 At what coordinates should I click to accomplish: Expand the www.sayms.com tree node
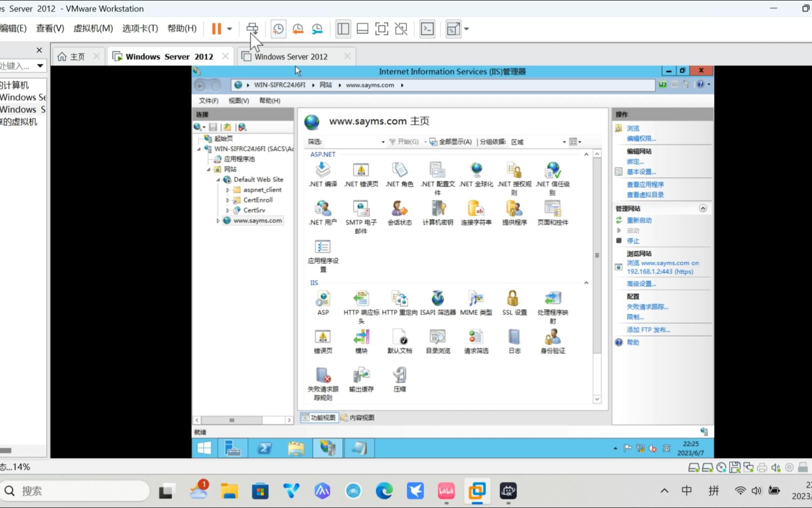pos(218,221)
